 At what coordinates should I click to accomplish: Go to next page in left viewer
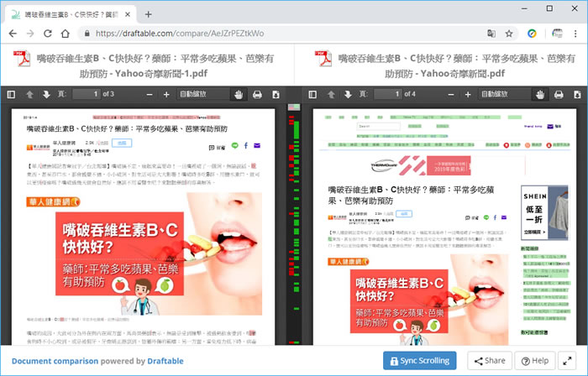(x=46, y=94)
